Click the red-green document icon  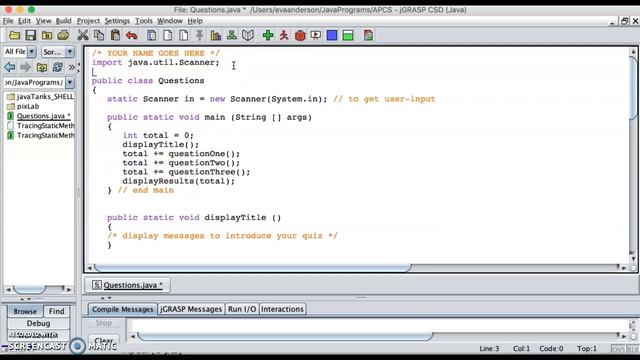click(x=368, y=36)
